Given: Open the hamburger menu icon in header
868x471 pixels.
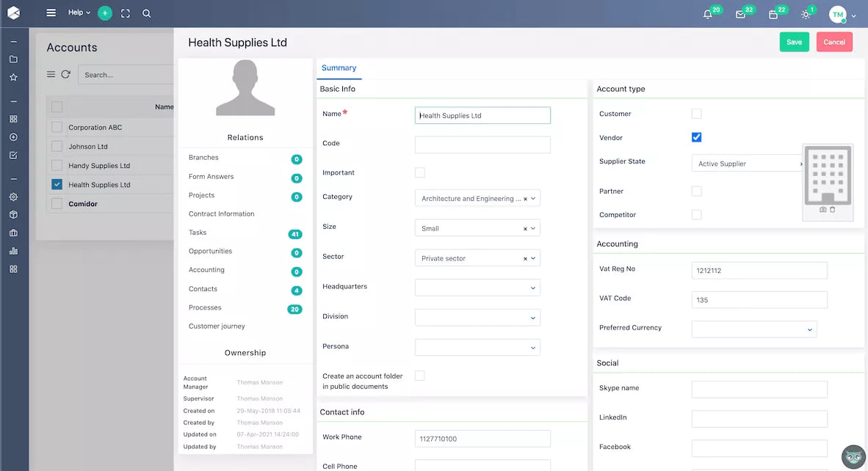Looking at the screenshot, I should 51,12.
